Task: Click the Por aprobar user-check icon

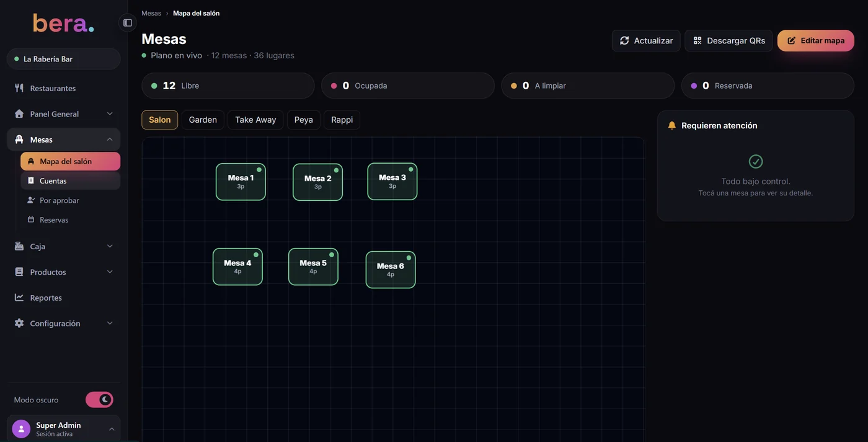Action: [x=31, y=200]
